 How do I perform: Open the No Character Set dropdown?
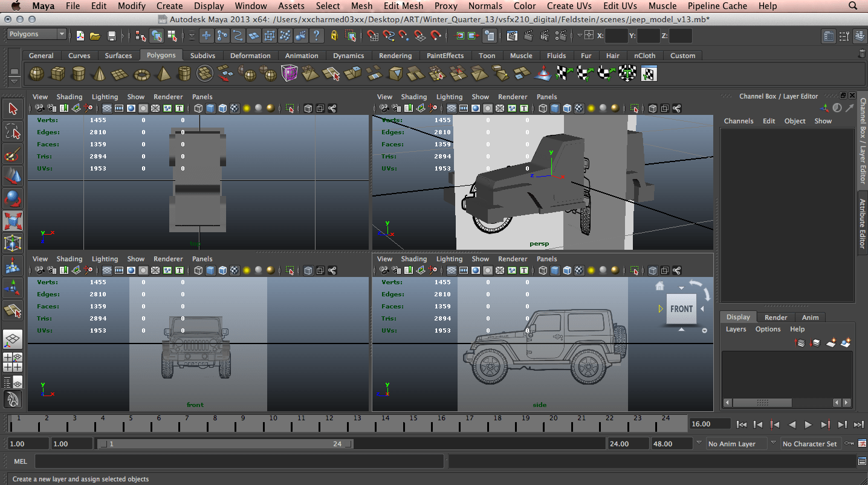(809, 443)
